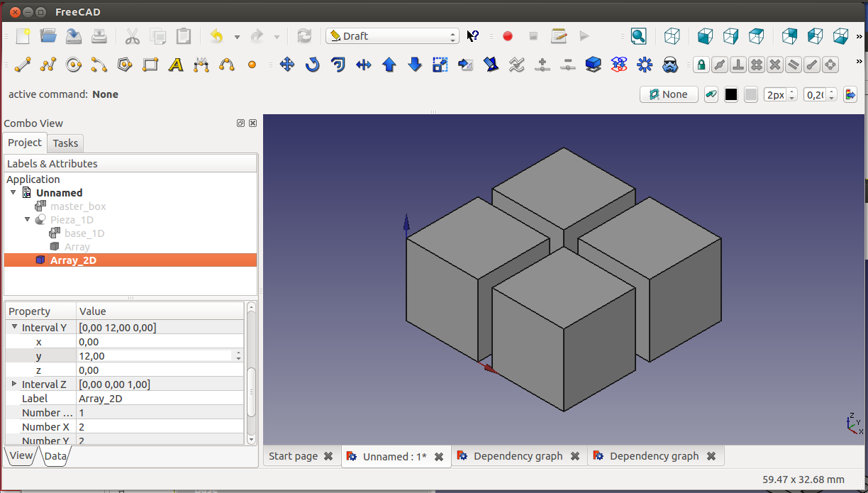Open the Start page tab

293,456
